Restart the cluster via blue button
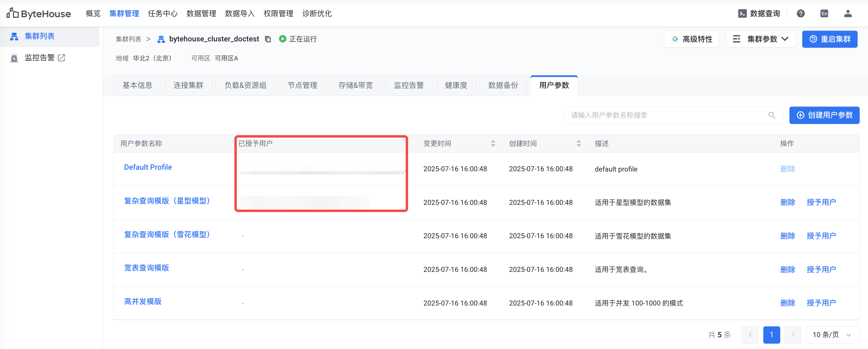 pyautogui.click(x=829, y=39)
